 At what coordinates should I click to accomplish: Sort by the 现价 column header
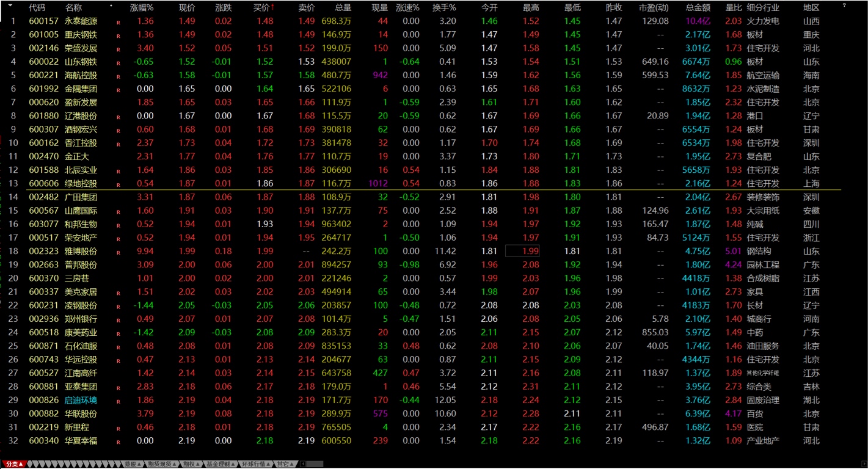(187, 7)
